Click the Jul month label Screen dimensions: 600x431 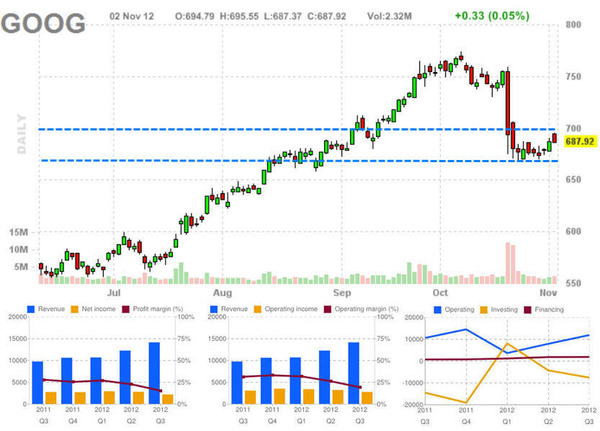pyautogui.click(x=114, y=293)
